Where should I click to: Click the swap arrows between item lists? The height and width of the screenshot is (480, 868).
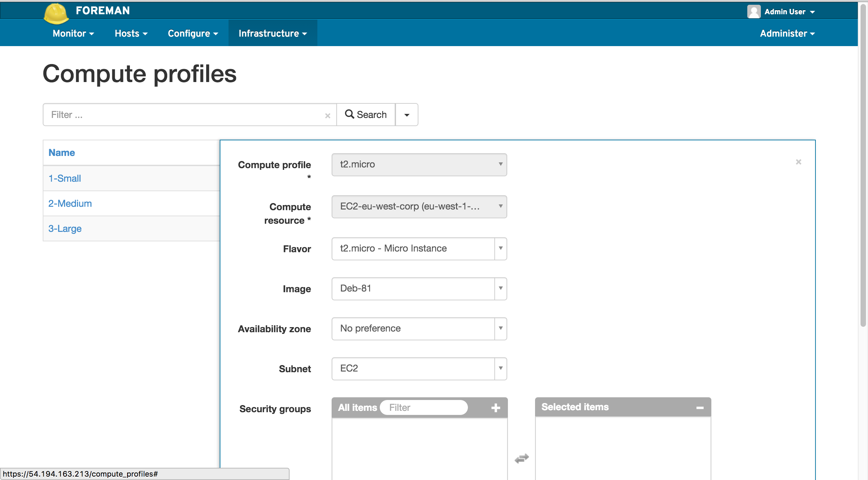pyautogui.click(x=521, y=458)
